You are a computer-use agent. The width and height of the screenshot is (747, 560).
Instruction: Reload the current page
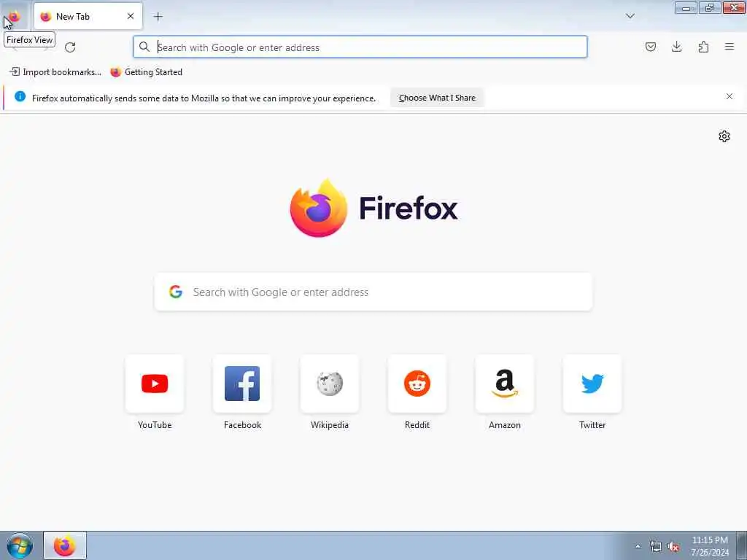coord(70,47)
